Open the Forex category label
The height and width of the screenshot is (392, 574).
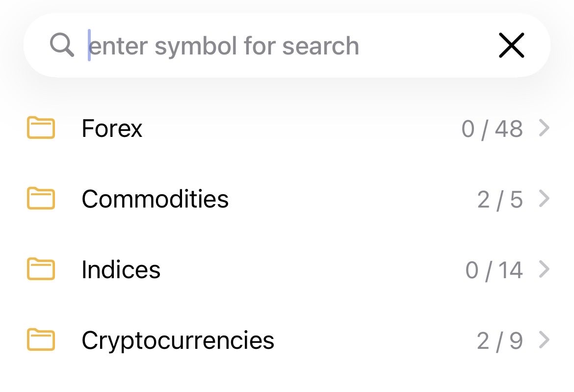(112, 129)
